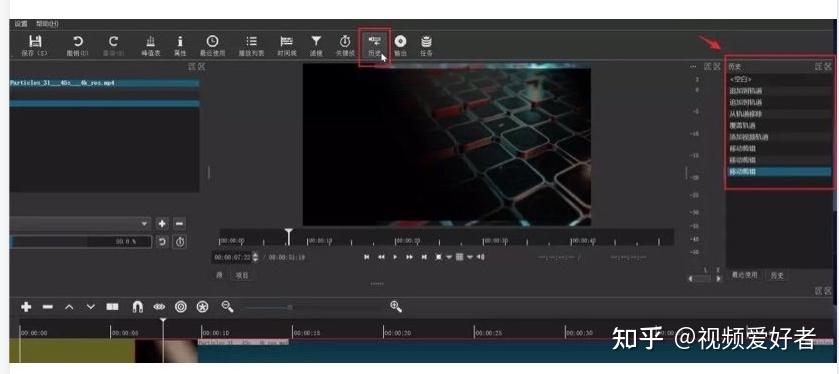
Task: Select 添加视频轨道 history entry
Action: (779, 137)
